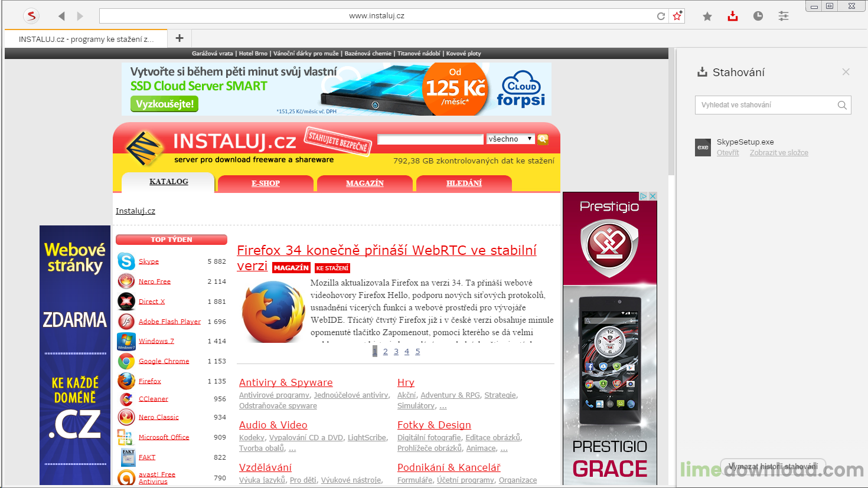Open the HLEDÁNÍ tab
868x488 pixels.
464,183
